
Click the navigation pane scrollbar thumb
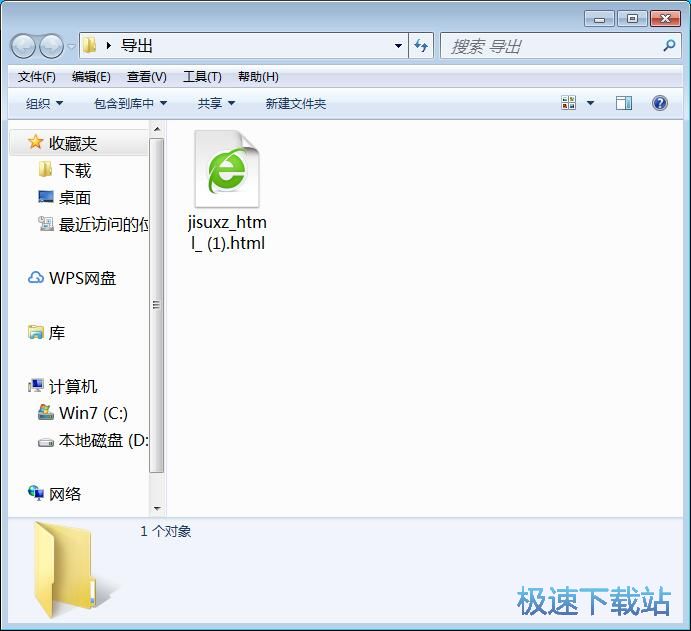click(x=156, y=305)
